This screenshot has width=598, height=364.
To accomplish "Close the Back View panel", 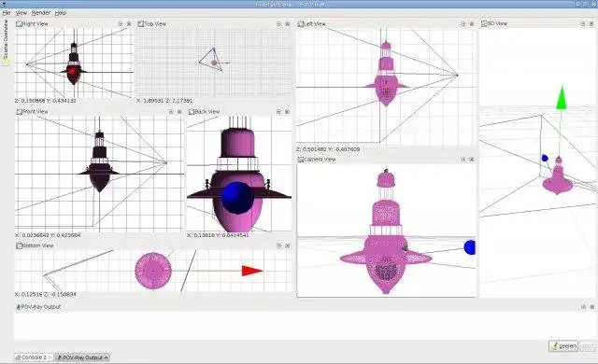I will coord(288,112).
